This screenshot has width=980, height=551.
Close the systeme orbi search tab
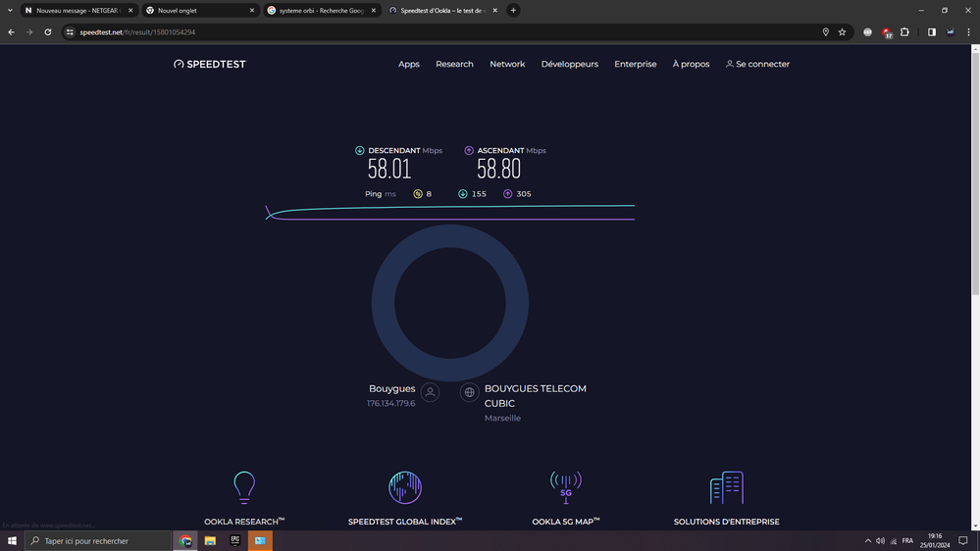[374, 10]
